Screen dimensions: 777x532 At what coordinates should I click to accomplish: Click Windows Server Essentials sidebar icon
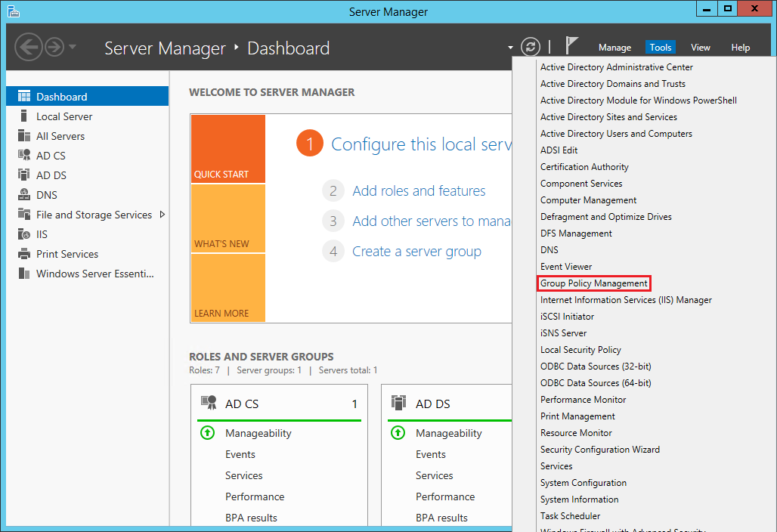[x=23, y=274]
